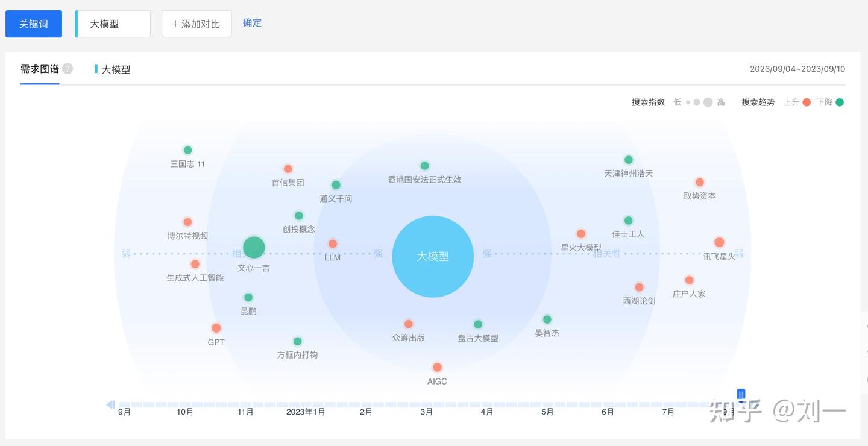The height and width of the screenshot is (446, 868).
Task: Jump to 5月 on the timeline
Action: pos(547,412)
